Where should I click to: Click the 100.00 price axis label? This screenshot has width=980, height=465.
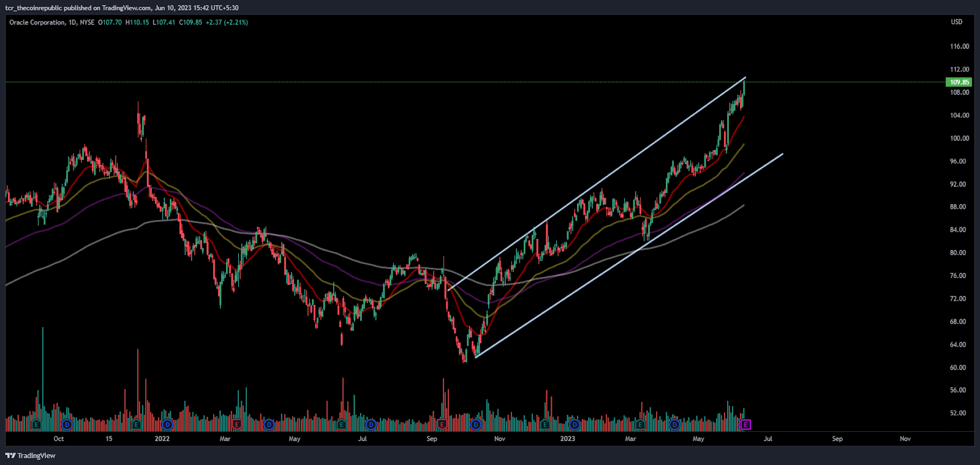click(x=959, y=138)
